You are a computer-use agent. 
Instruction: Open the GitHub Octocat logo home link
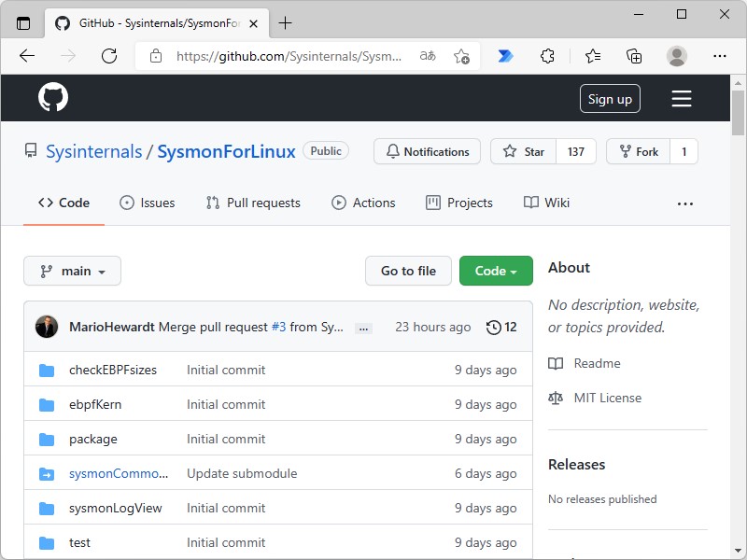(x=53, y=97)
